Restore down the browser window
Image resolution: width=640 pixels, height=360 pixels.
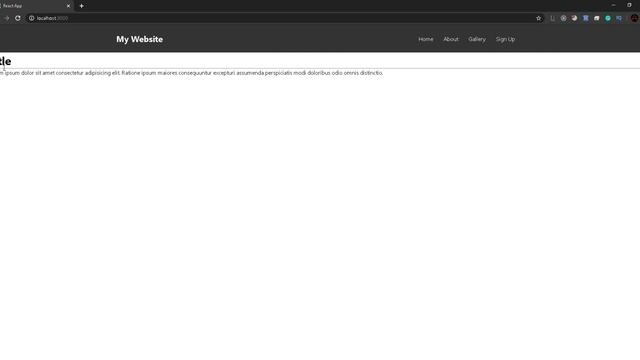point(629,5)
